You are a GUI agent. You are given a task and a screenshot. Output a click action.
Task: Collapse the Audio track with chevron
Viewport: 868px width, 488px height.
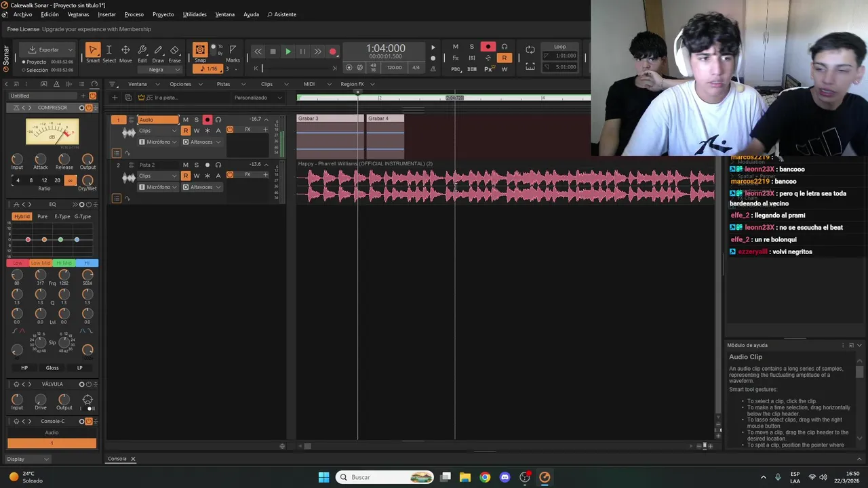click(266, 120)
